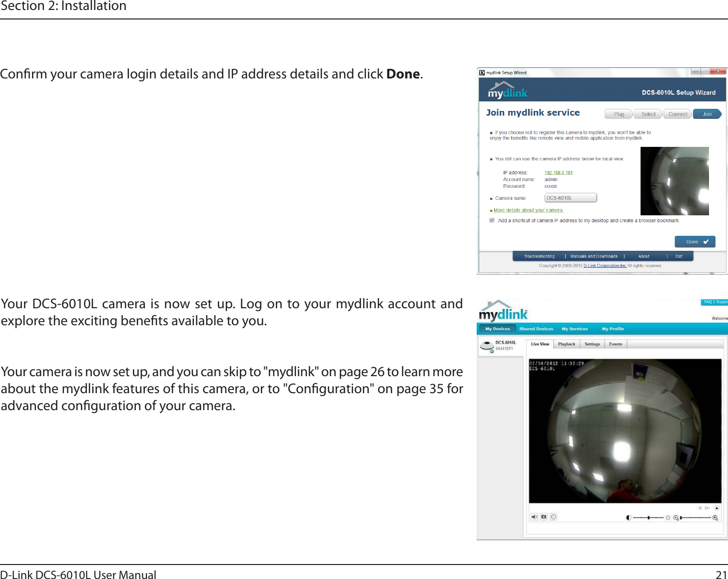This screenshot has width=728, height=579.
Task: Click the mydlink logo in Setup Wizard header
Action: [507, 90]
